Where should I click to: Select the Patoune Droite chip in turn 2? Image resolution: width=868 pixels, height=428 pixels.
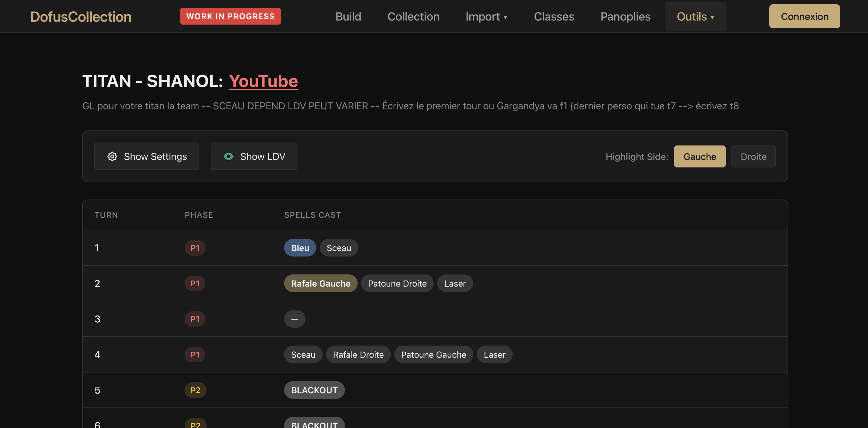397,283
